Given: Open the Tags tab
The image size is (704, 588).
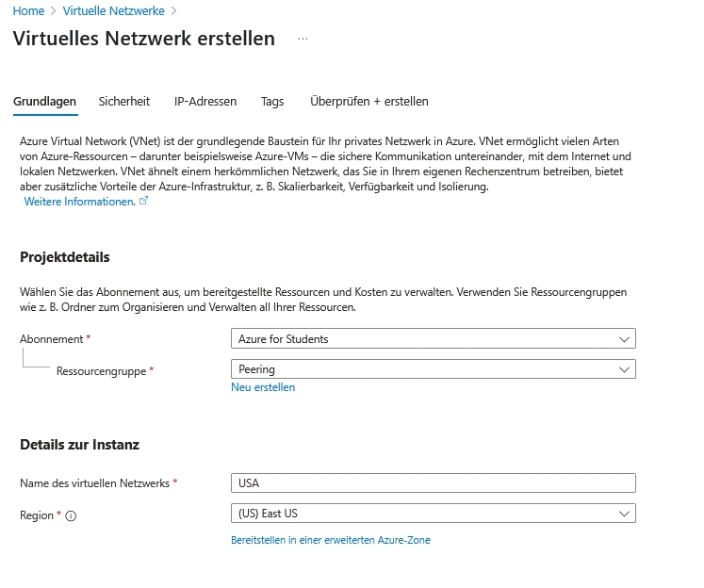Looking at the screenshot, I should click(272, 102).
